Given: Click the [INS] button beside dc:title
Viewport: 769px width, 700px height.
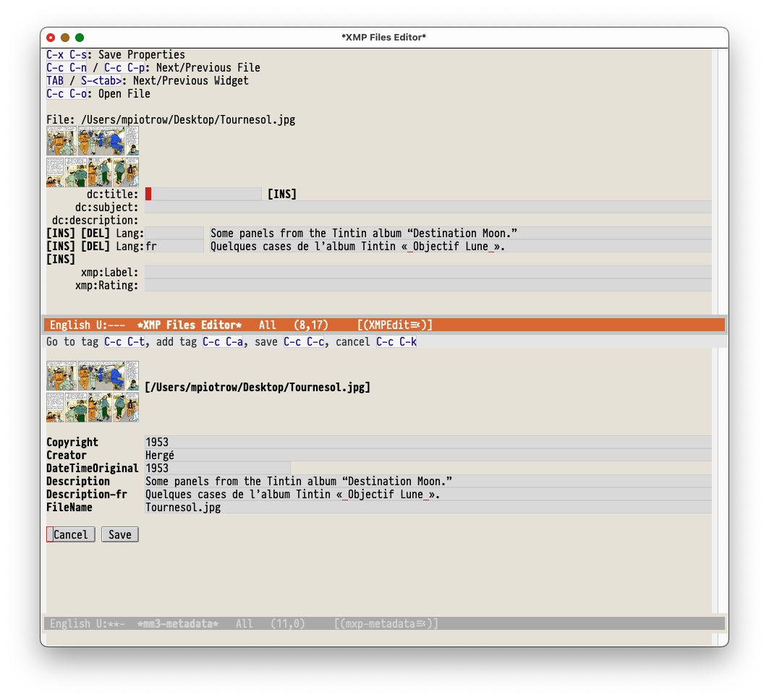Looking at the screenshot, I should tap(282, 194).
